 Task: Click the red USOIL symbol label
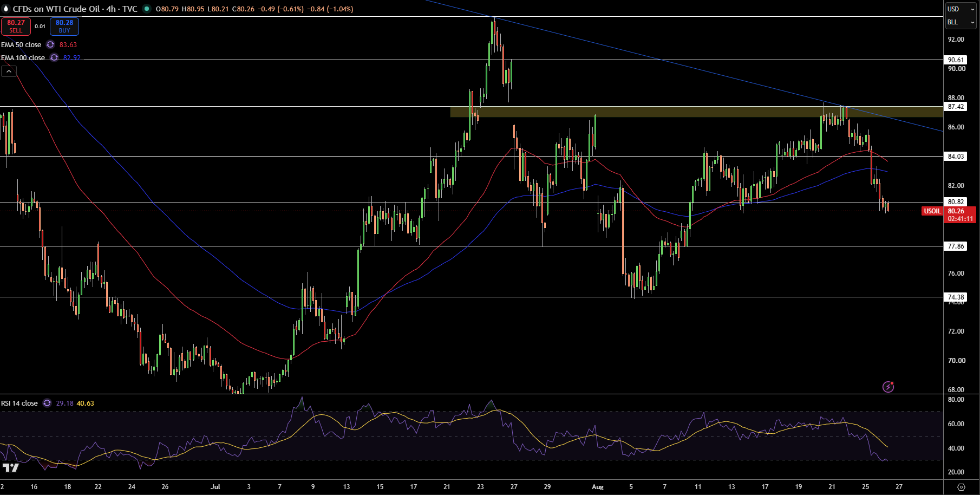932,211
